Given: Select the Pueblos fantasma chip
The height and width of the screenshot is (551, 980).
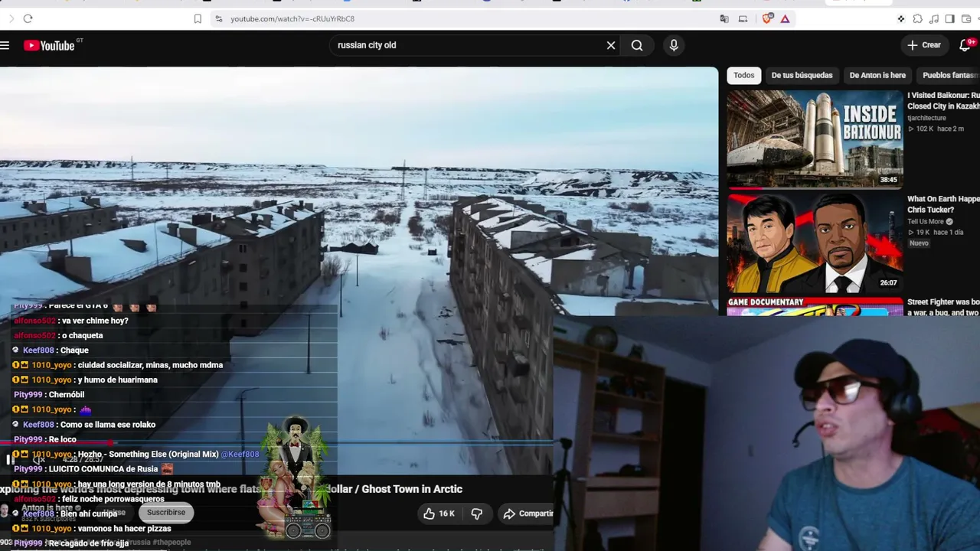Looking at the screenshot, I should [949, 75].
